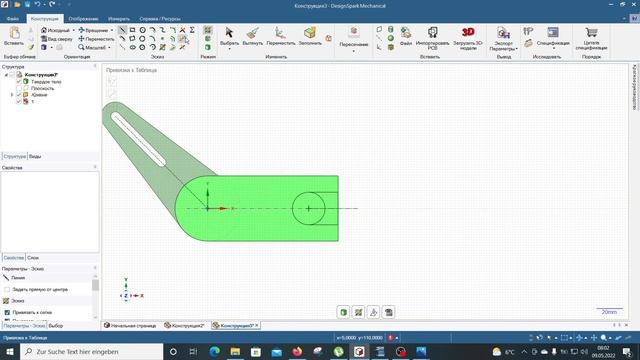Switch to 3D mode icon in Режим group
This screenshot has height=360, width=640.
click(208, 47)
